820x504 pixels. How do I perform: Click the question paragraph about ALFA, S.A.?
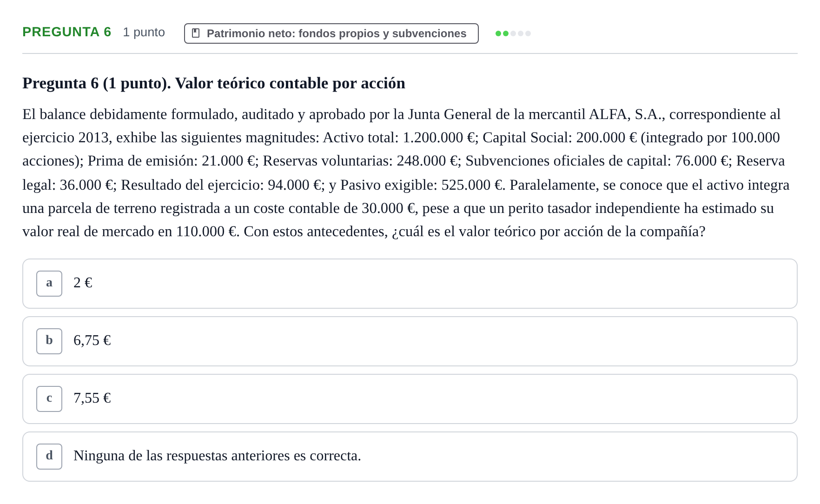[406, 173]
